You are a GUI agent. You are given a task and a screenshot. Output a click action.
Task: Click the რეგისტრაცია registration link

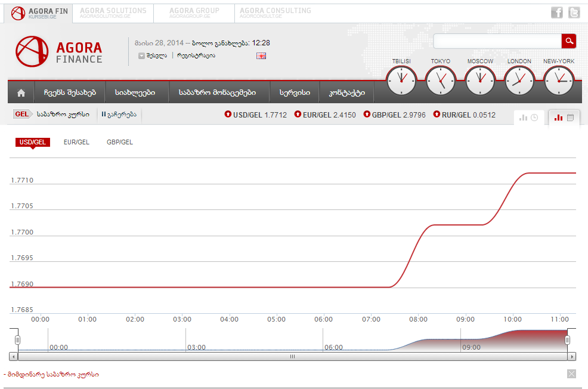(x=196, y=55)
